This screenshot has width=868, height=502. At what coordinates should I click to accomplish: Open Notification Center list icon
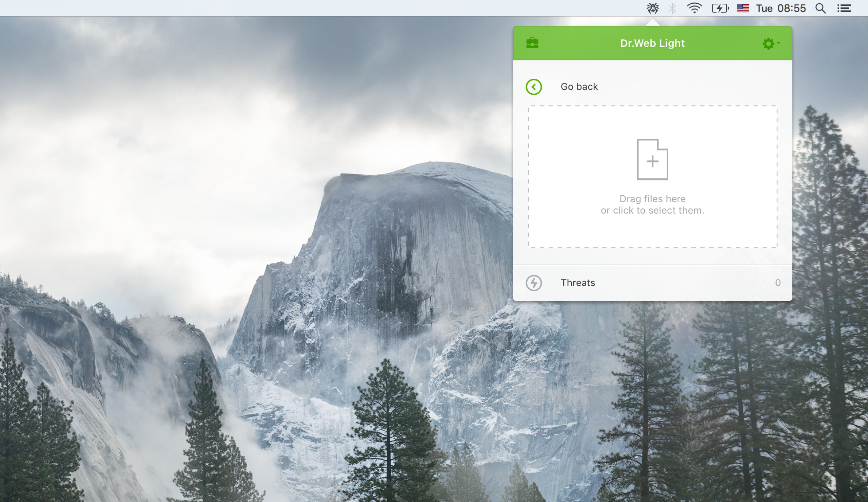pyautogui.click(x=844, y=8)
